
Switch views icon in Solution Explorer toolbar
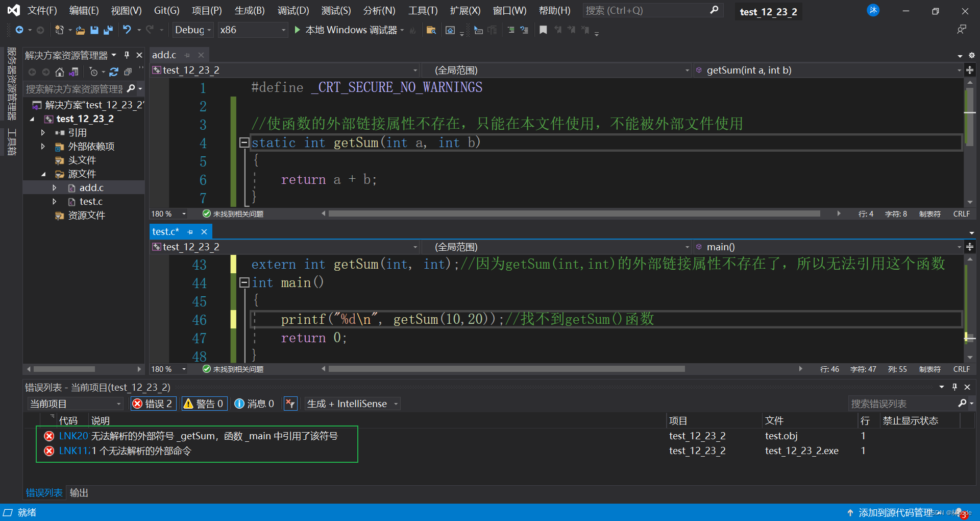click(74, 72)
